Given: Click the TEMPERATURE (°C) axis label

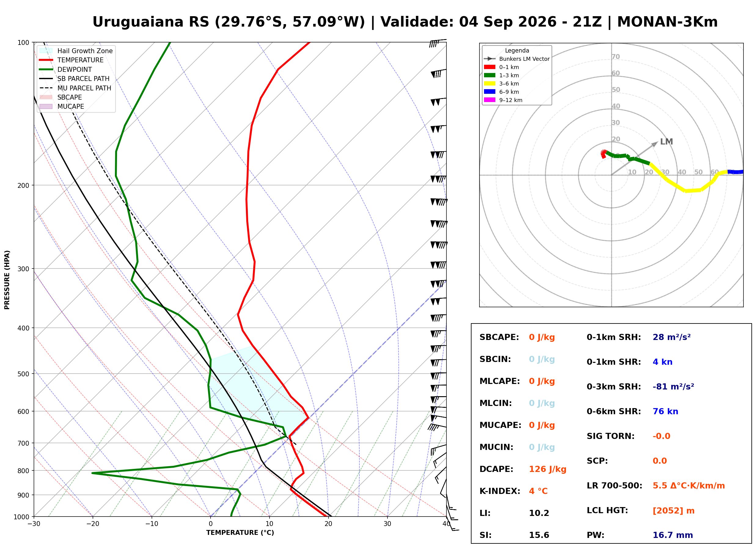Looking at the screenshot, I should [x=240, y=533].
